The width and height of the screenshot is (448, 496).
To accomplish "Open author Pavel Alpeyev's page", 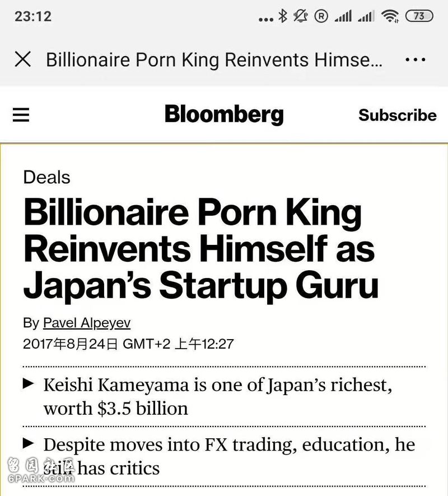I will (x=87, y=323).
